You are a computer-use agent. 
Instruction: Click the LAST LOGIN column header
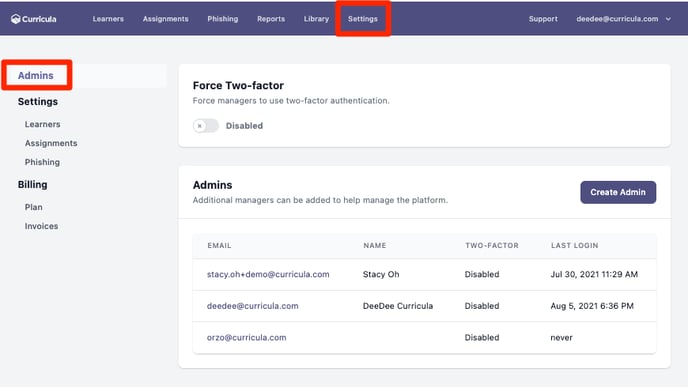[574, 245]
